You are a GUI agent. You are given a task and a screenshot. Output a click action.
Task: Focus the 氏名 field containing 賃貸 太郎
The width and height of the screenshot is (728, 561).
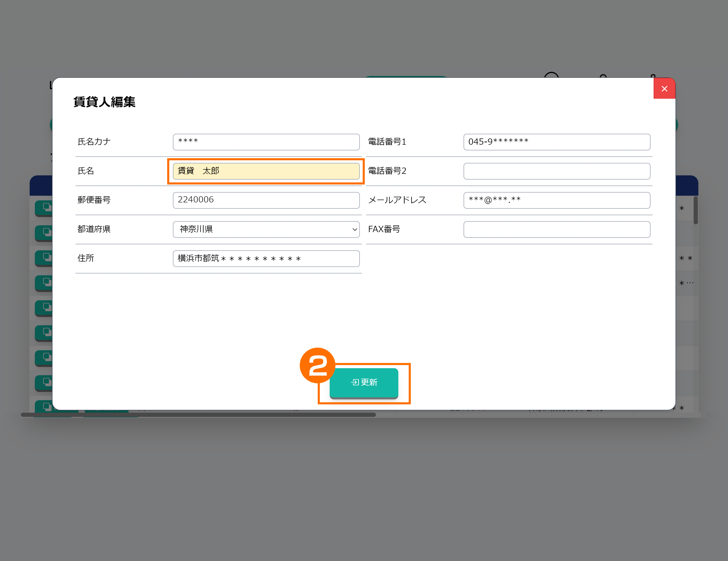266,171
